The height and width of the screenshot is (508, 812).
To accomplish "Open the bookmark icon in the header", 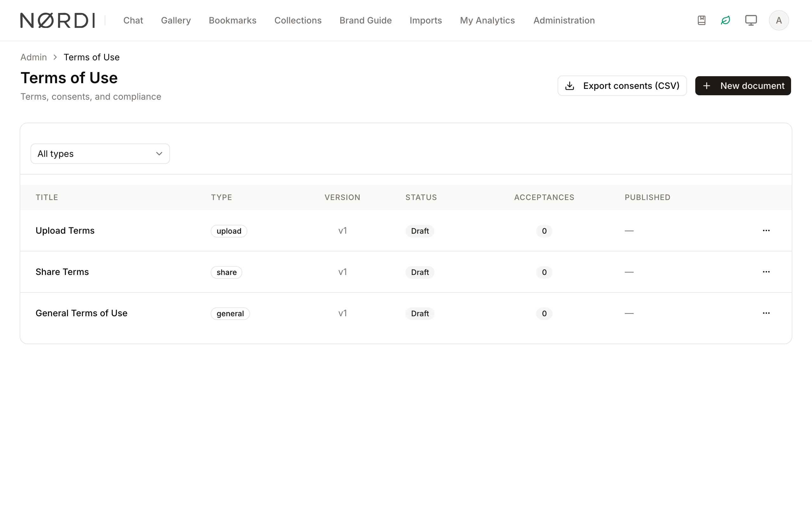I will point(701,21).
